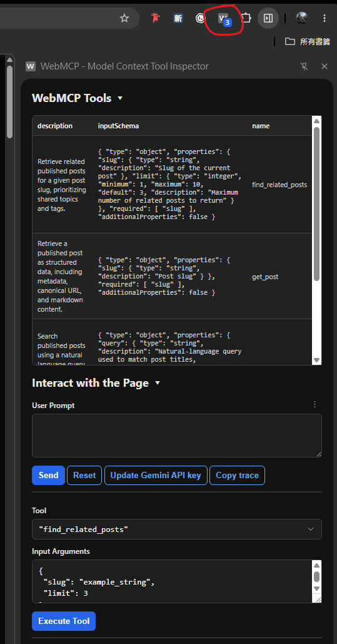Screen dimensions: 337x644
Task: Open the WebMCP extension icon with badge 3
Action: pyautogui.click(x=224, y=19)
